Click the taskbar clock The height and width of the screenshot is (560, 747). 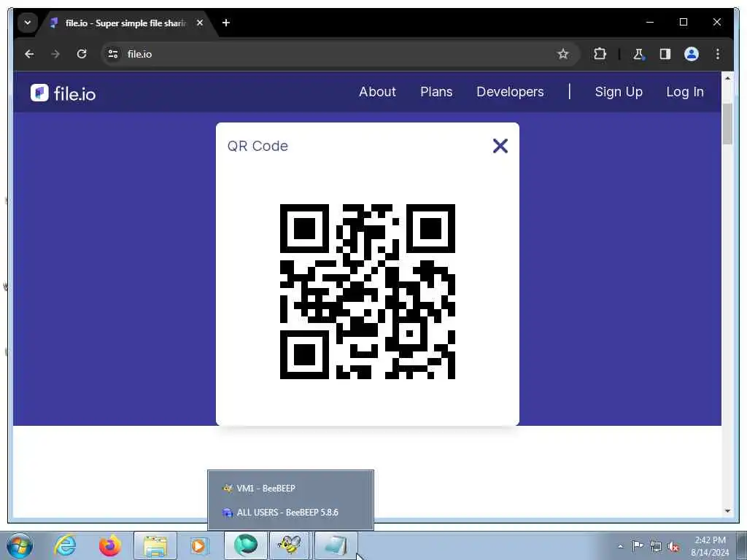pos(710,546)
